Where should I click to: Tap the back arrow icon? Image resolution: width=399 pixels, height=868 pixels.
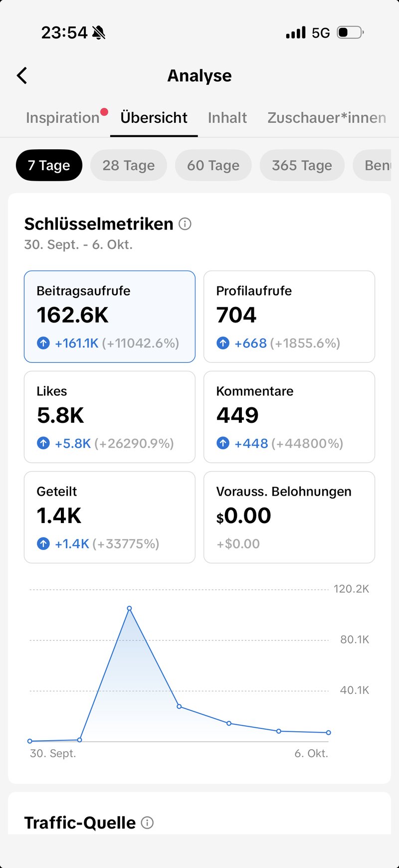click(22, 76)
